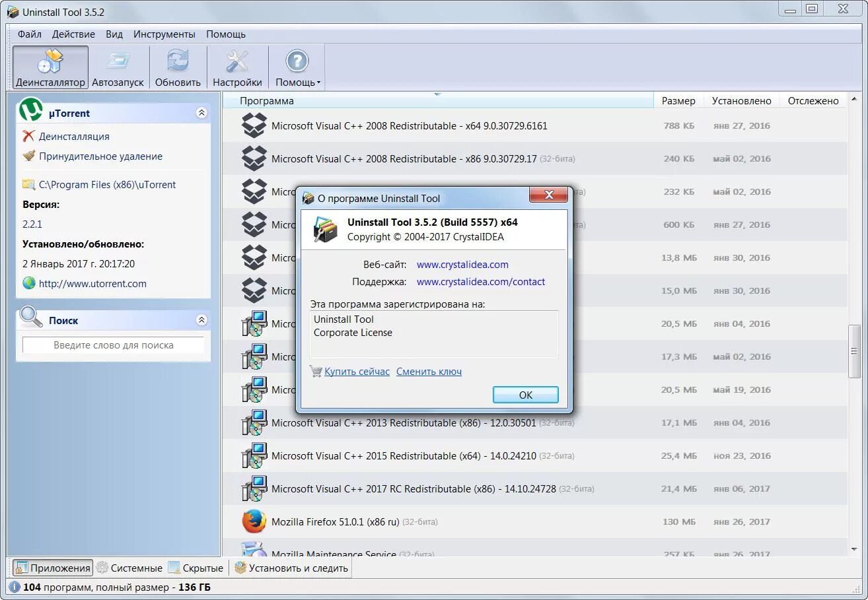Click the Сменить ключ link
The height and width of the screenshot is (600, 868).
point(429,371)
